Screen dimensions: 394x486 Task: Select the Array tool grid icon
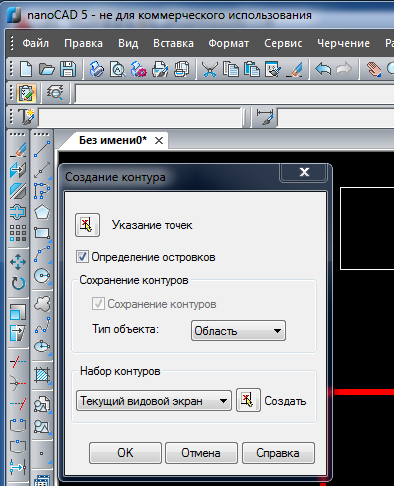tap(18, 233)
